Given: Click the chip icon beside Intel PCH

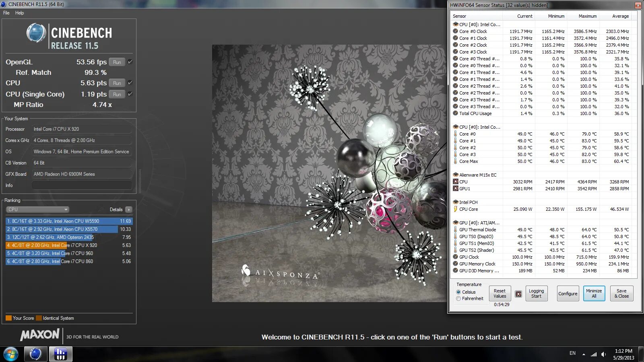Looking at the screenshot, I should click(x=456, y=202).
